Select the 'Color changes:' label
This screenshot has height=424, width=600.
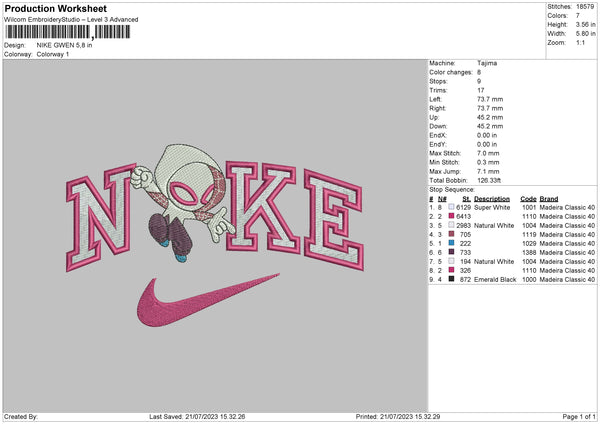click(451, 72)
